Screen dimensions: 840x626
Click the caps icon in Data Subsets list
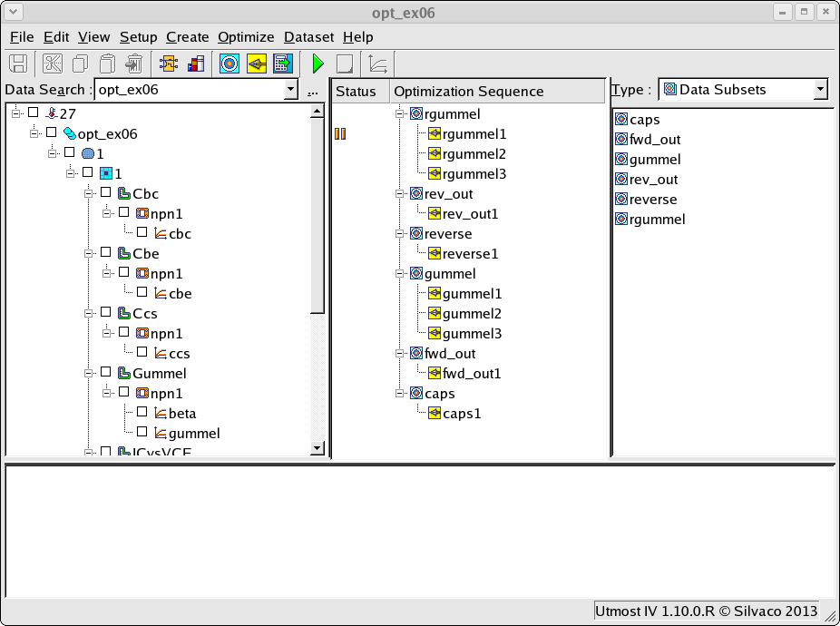(621, 119)
